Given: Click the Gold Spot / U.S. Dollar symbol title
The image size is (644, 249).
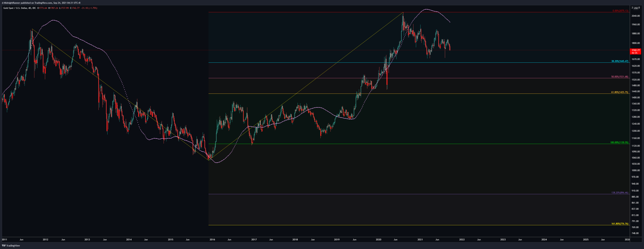Looking at the screenshot, I should coord(16,8).
